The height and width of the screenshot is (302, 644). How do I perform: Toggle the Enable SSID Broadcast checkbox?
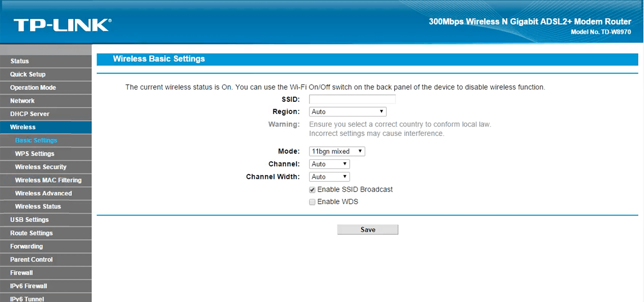[x=312, y=190]
